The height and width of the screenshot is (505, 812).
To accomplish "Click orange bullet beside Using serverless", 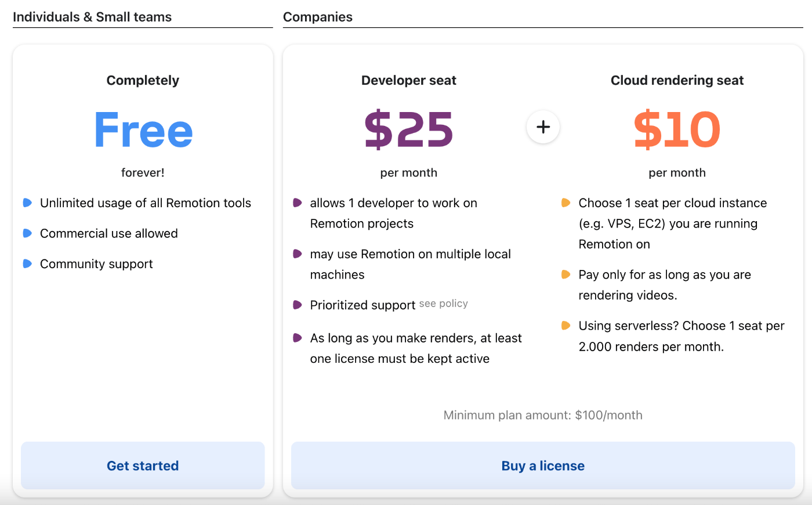I will tap(566, 326).
